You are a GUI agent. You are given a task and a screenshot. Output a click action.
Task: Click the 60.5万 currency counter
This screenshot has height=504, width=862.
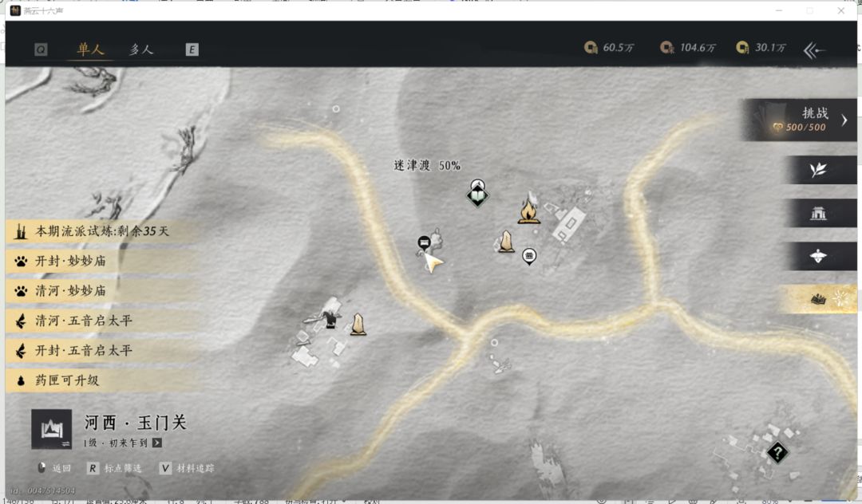609,48
